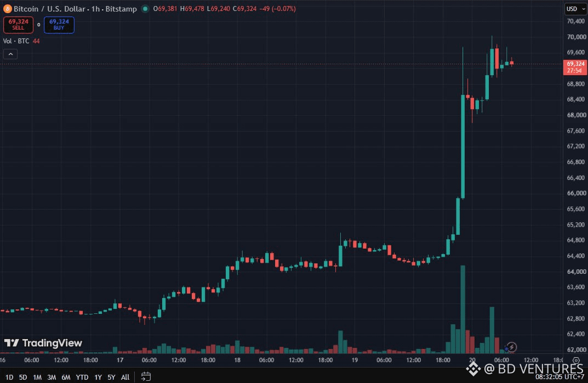Click the date label 19 on the time axis
Viewport: 588px width, 383px height.
[x=355, y=360]
